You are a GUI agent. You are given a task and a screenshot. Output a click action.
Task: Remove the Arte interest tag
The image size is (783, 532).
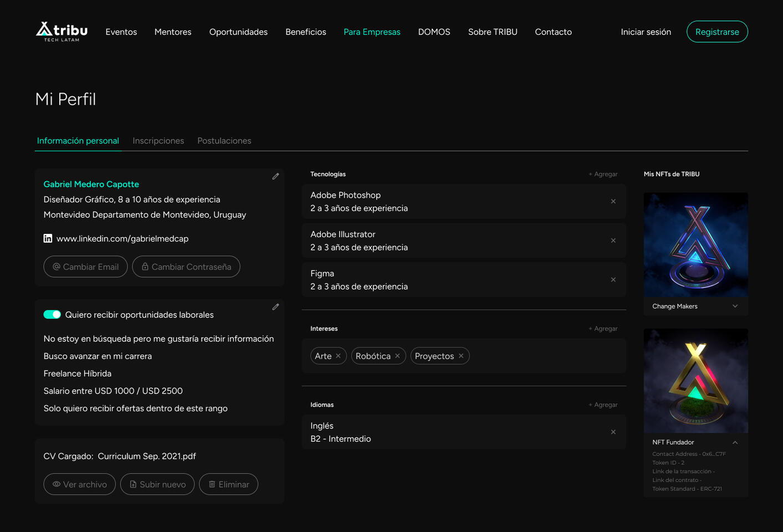coord(338,356)
